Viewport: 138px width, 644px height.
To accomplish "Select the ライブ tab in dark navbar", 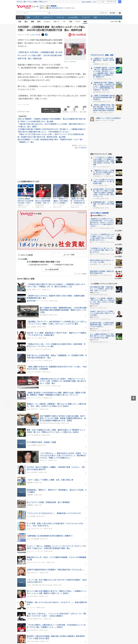I will click(37, 17).
